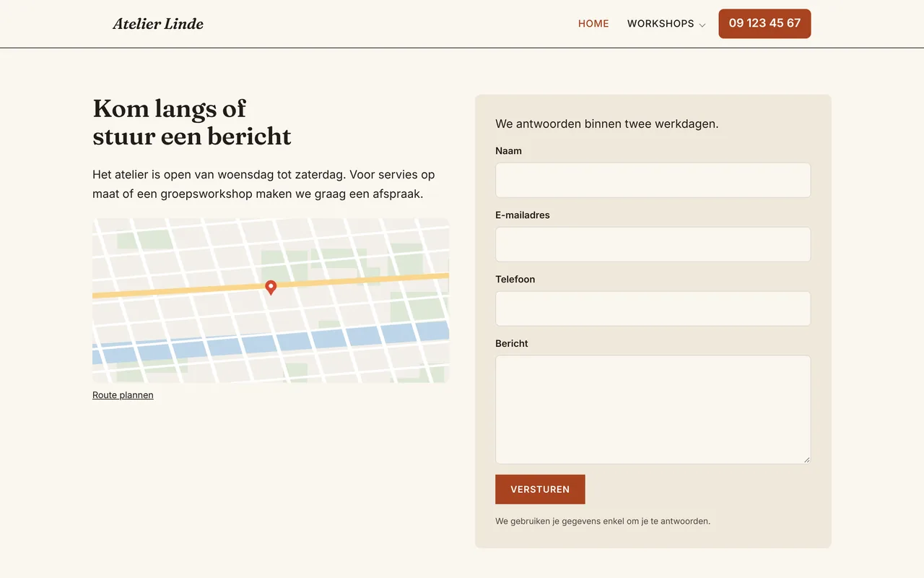924x578 pixels.
Task: Click the 'Kom langs of stuur een bericht' heading
Action: tap(192, 122)
